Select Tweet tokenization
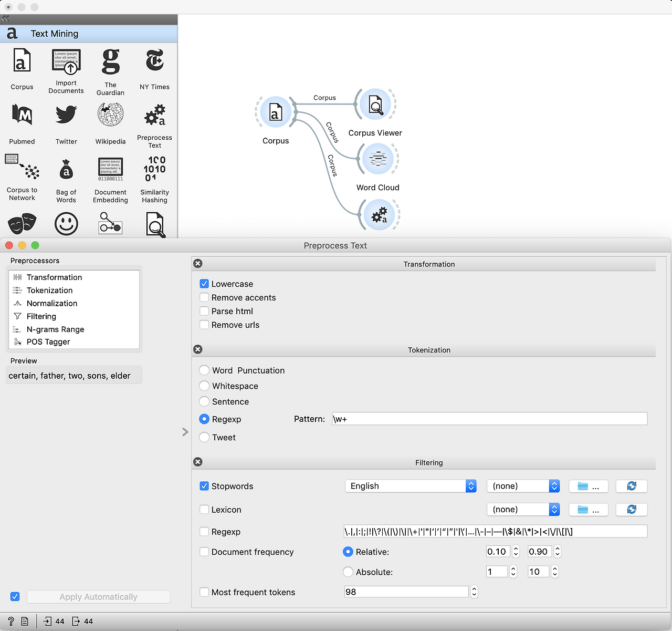Image resolution: width=672 pixels, height=631 pixels. pyautogui.click(x=205, y=437)
